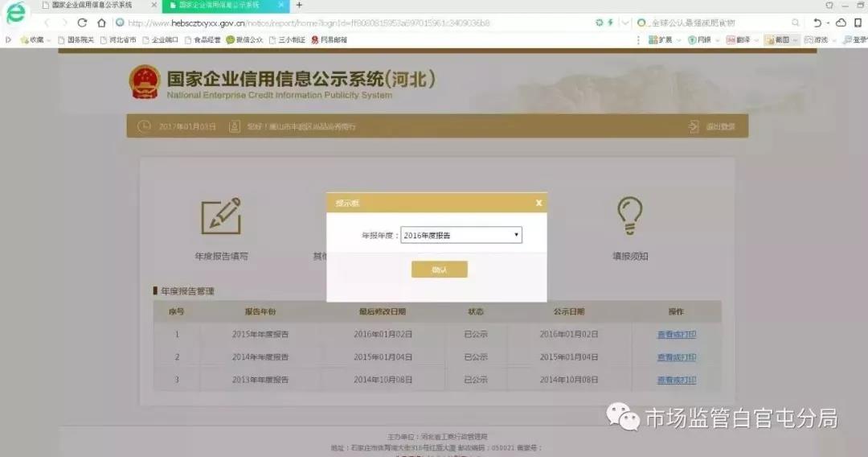
Task: Click 查看或打印 for 2015年度报告
Action: [x=676, y=334]
